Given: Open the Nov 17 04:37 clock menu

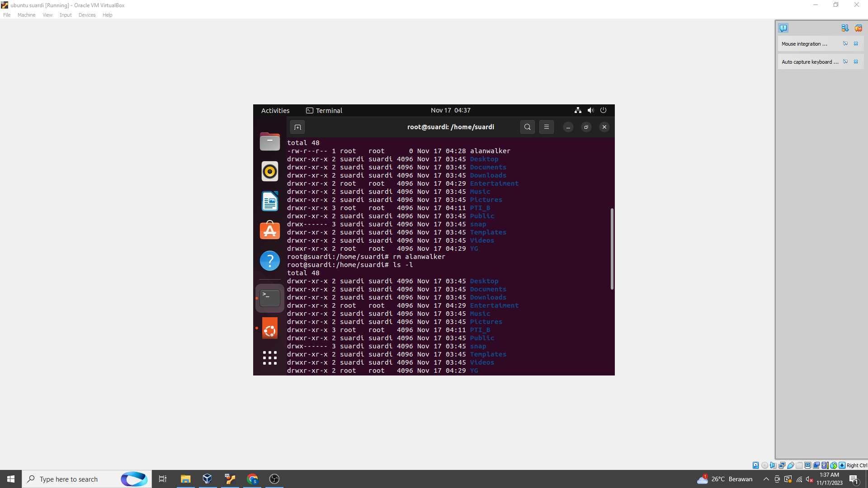Looking at the screenshot, I should 450,110.
